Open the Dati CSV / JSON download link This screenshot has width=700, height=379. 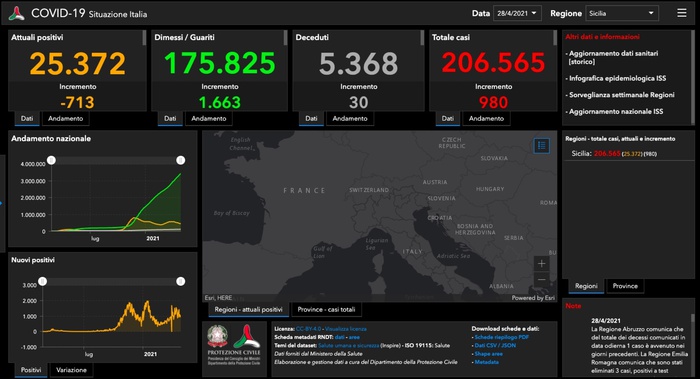[x=495, y=345]
